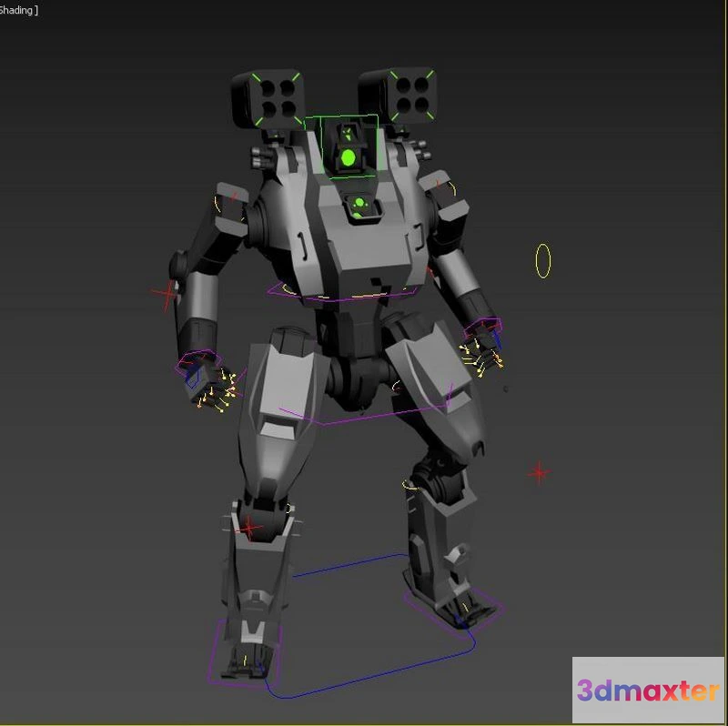Screen dimensions: 728x726
Task: Select the yellow arc controller at the shoulder
Action: 218,202
